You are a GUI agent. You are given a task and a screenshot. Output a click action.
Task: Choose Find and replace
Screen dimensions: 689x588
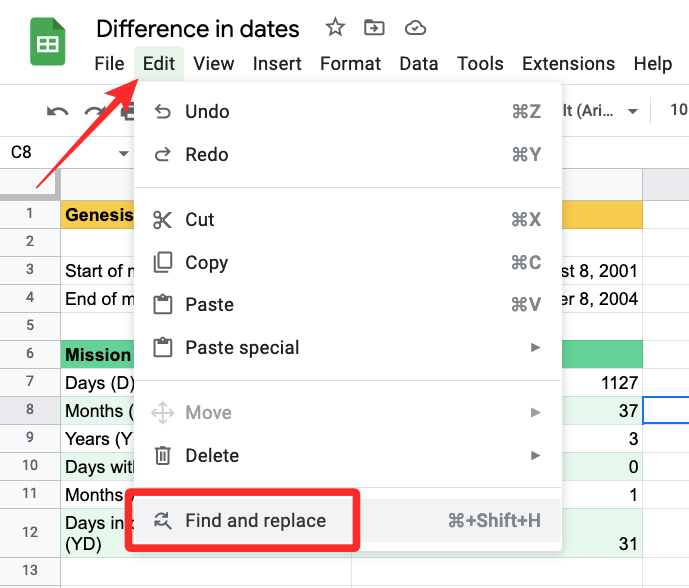pos(348,520)
